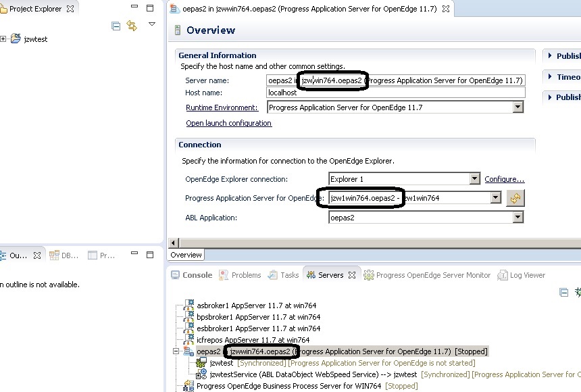Open the Runtime Environment dropdown
581x392 pixels.
517,106
